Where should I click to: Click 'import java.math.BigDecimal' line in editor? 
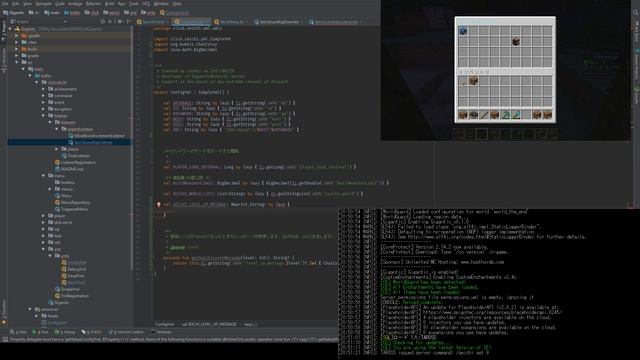pyautogui.click(x=186, y=49)
